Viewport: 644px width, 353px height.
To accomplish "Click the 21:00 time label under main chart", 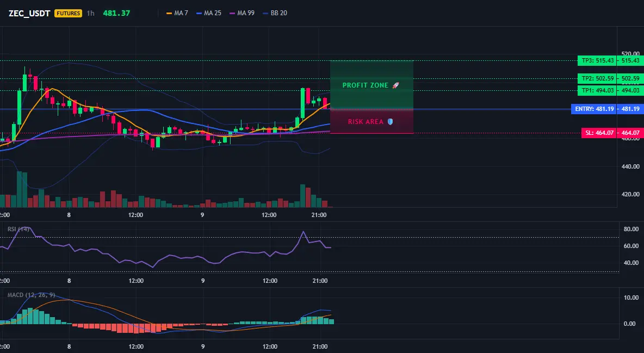I will tap(319, 215).
